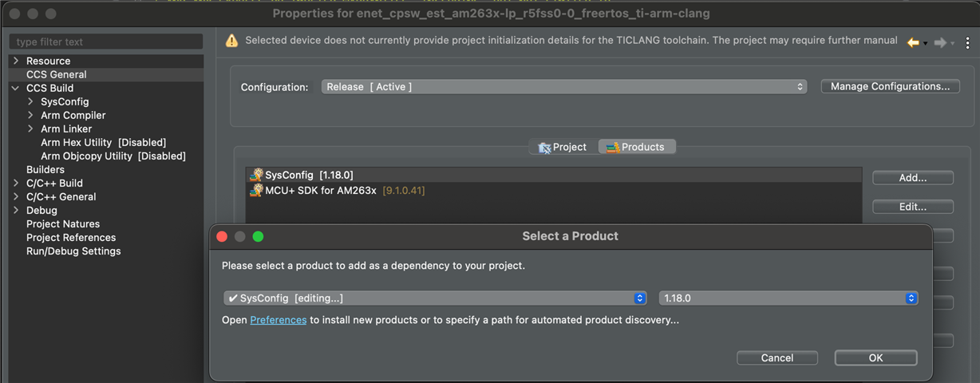Select SysConfig [1.18.0] row in products list
This screenshot has height=383, width=980.
554,175
